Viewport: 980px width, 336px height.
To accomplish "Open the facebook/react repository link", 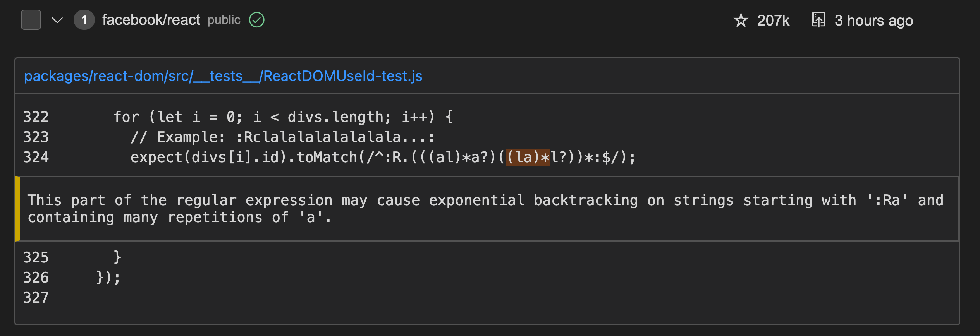I will (x=150, y=20).
